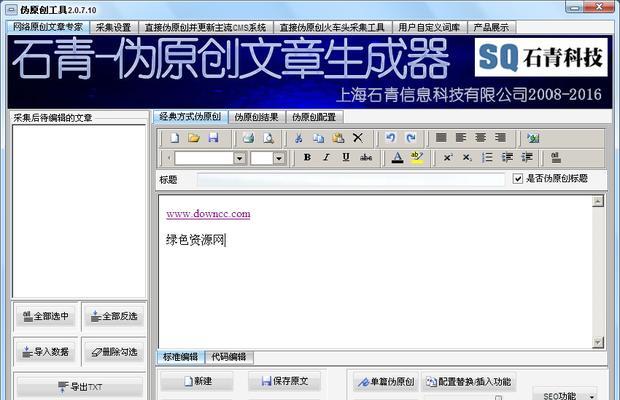Create a new document from the toolbar
Screen dimensions: 620x400
(174, 138)
